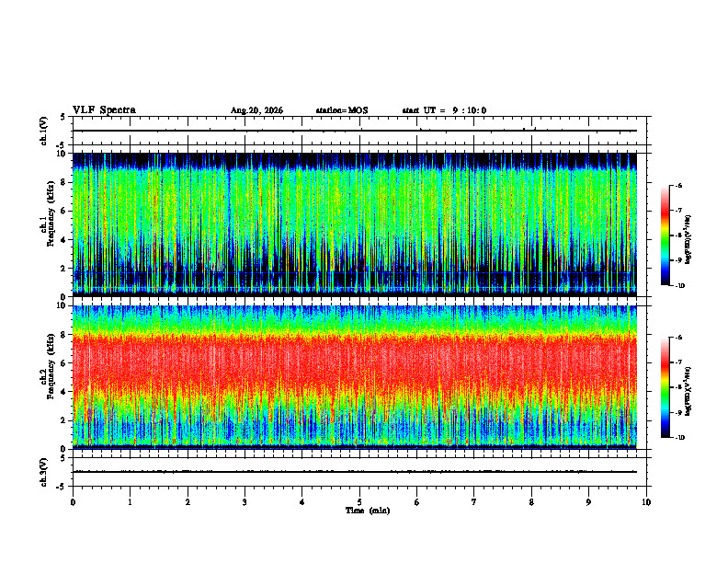Select the "start UT = 9:10:0" text
The image size is (728, 563).
[x=444, y=110]
